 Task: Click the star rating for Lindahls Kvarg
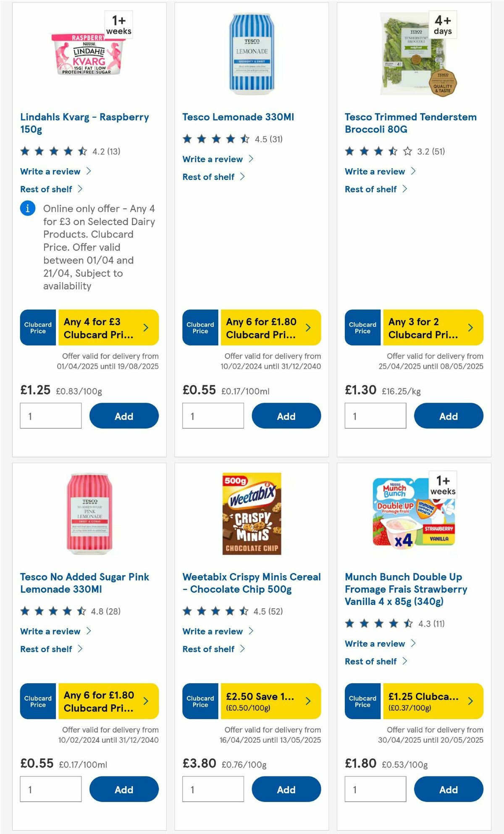(52, 151)
